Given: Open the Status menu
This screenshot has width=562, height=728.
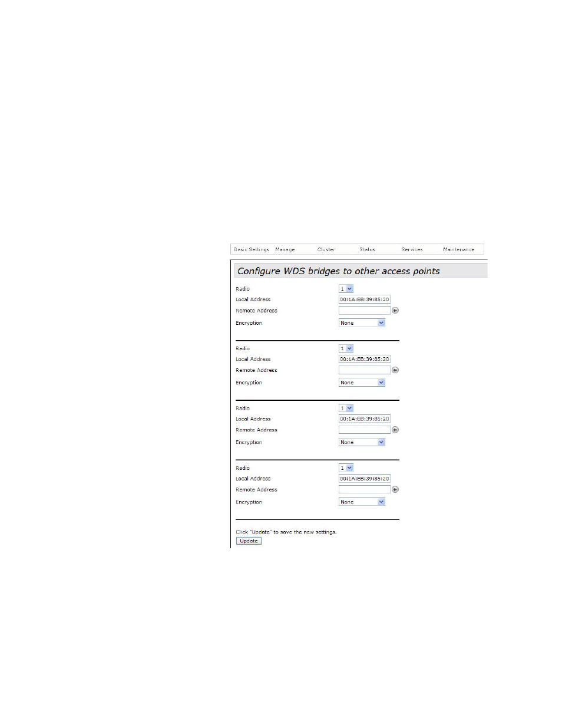Looking at the screenshot, I should click(x=368, y=249).
